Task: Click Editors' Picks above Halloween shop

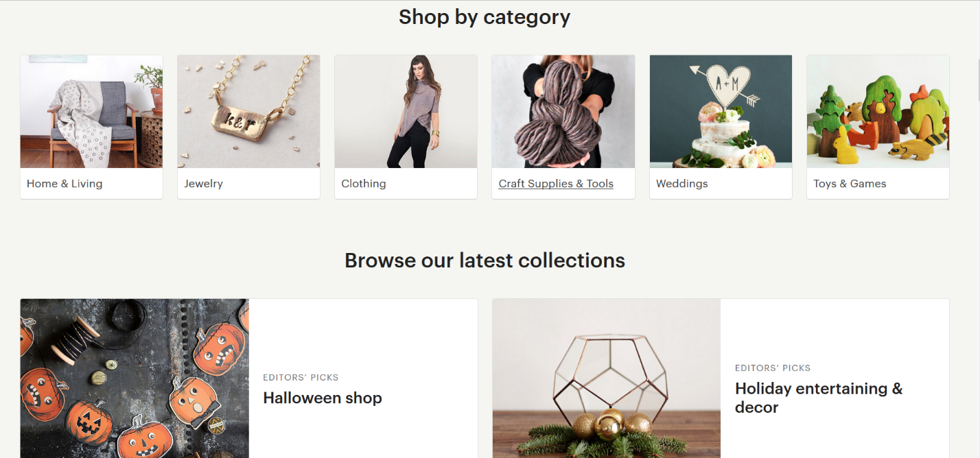Action: 301,378
